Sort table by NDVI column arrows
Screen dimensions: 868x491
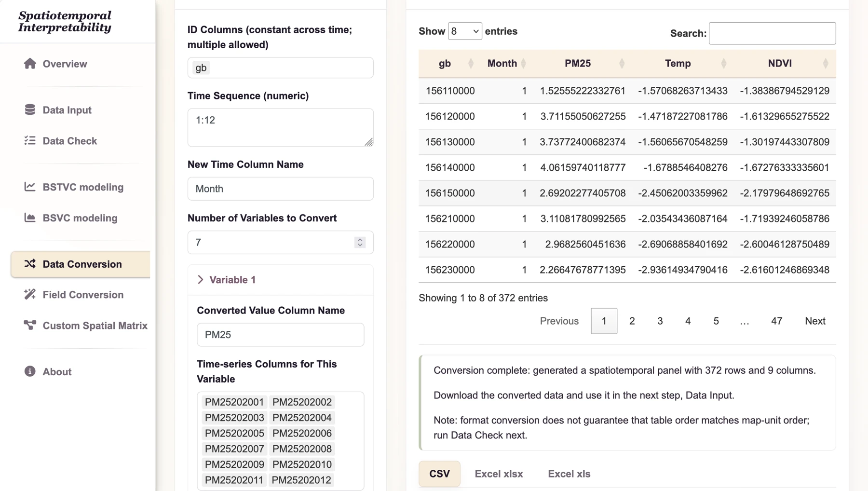click(825, 63)
